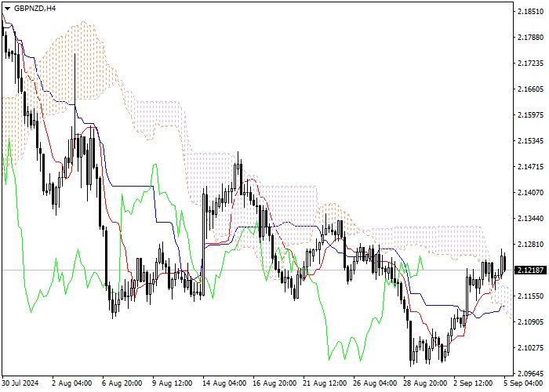Click the 14 Aug 04:00 time label

(224, 383)
